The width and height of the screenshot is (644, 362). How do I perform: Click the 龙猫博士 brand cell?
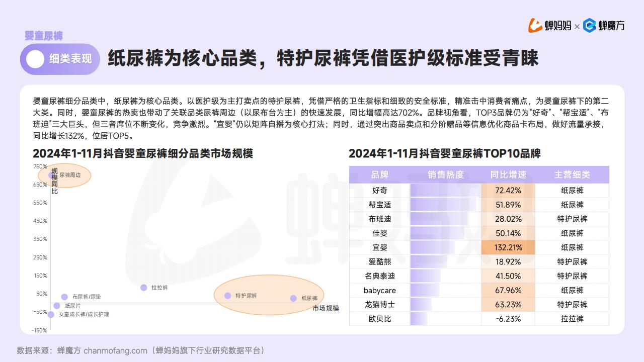pos(380,304)
